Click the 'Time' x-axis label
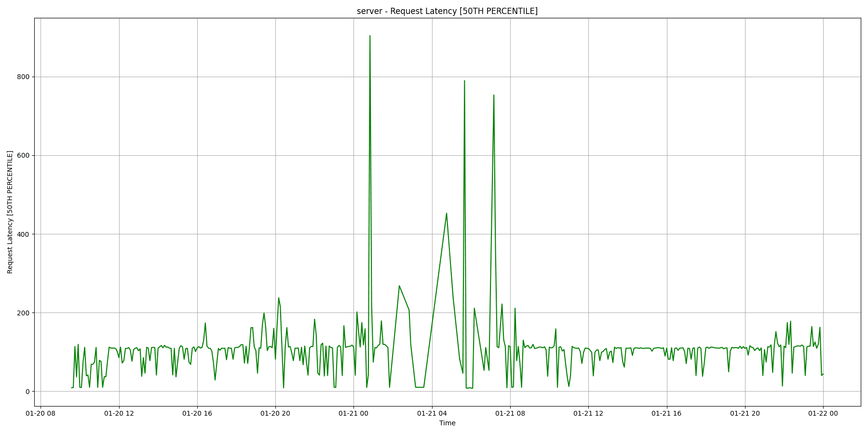Screen dimensions: 868x434 (x=447, y=423)
